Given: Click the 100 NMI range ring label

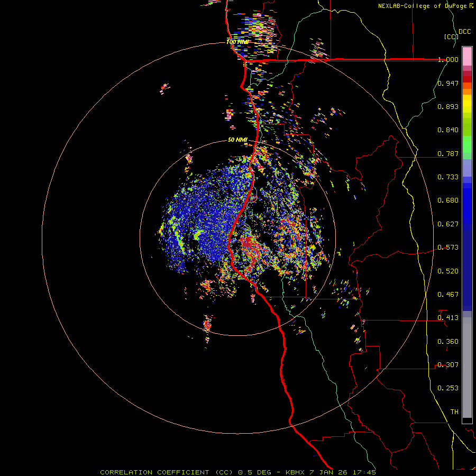Looking at the screenshot, I should coord(237,42).
